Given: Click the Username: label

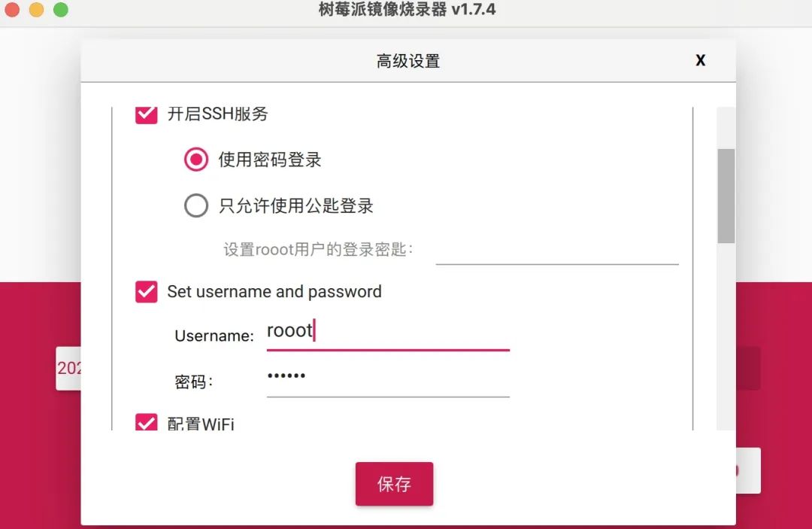Looking at the screenshot, I should 214,336.
